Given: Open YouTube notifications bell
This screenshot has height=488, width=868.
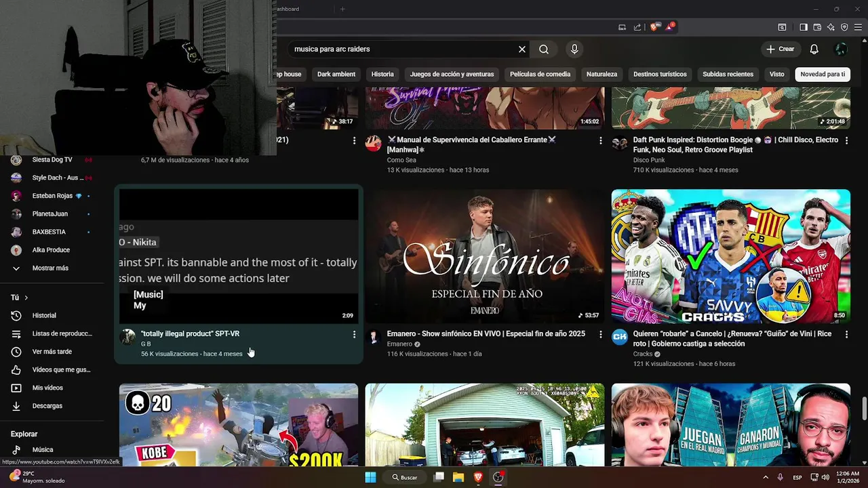Looking at the screenshot, I should 814,49.
